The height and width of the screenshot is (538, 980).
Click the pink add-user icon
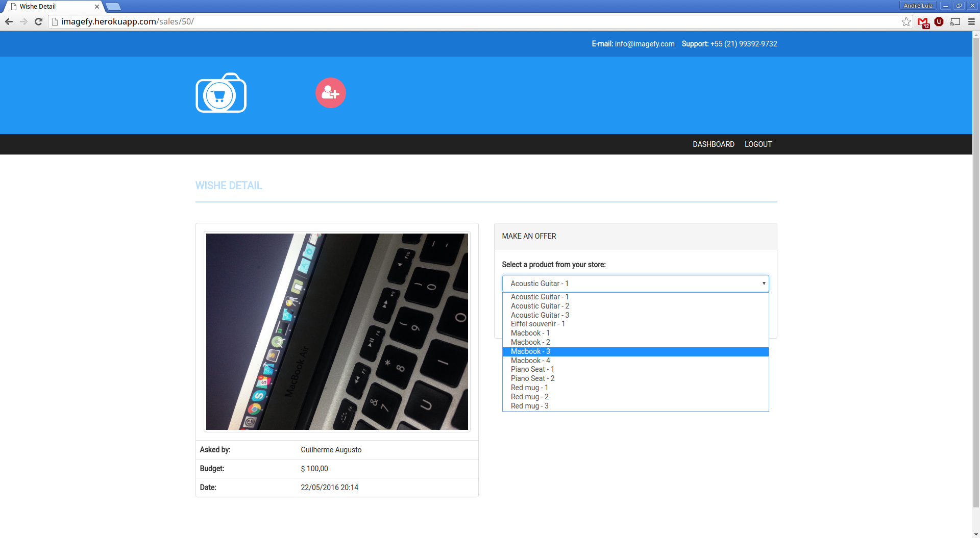point(331,93)
